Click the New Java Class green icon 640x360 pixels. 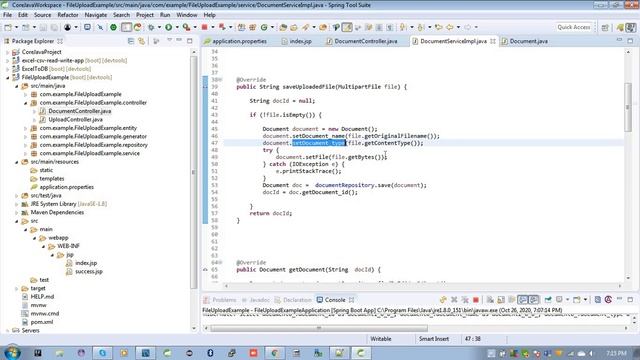tap(264, 27)
